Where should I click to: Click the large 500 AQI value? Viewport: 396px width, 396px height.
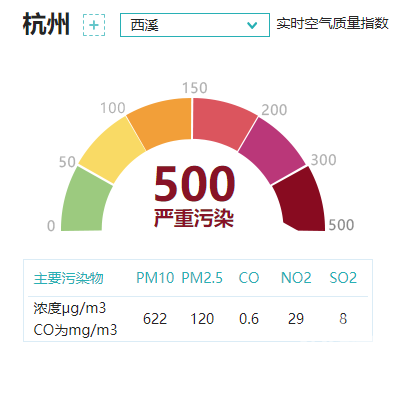[195, 184]
